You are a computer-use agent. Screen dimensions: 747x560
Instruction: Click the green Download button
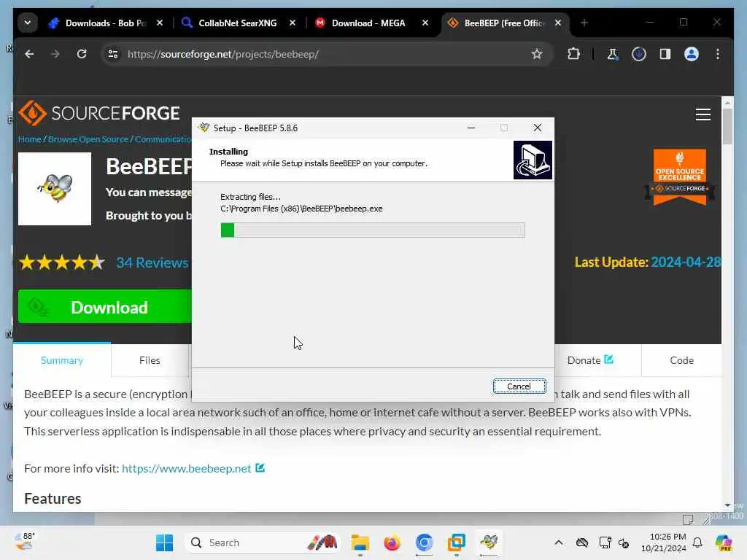pyautogui.click(x=105, y=307)
